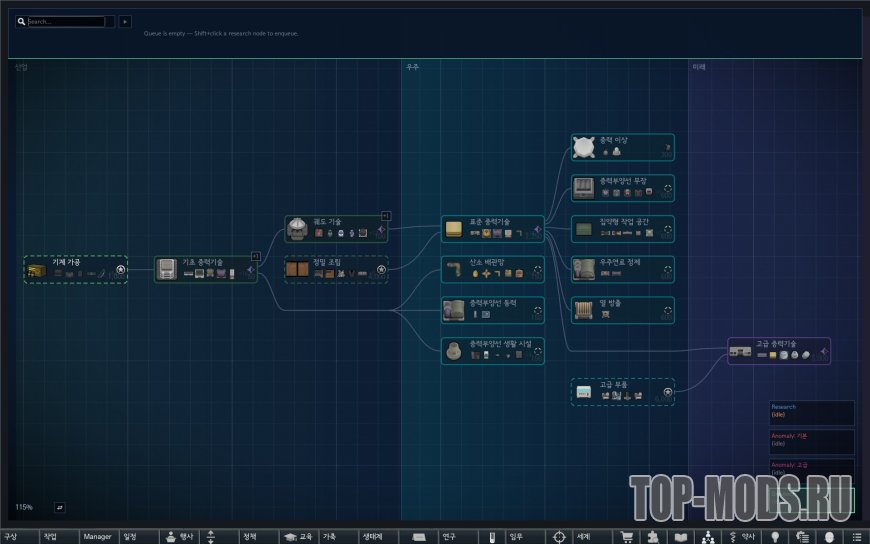Open the 연구 tab in bottom bar
This screenshot has height=544, width=870.
tap(449, 537)
